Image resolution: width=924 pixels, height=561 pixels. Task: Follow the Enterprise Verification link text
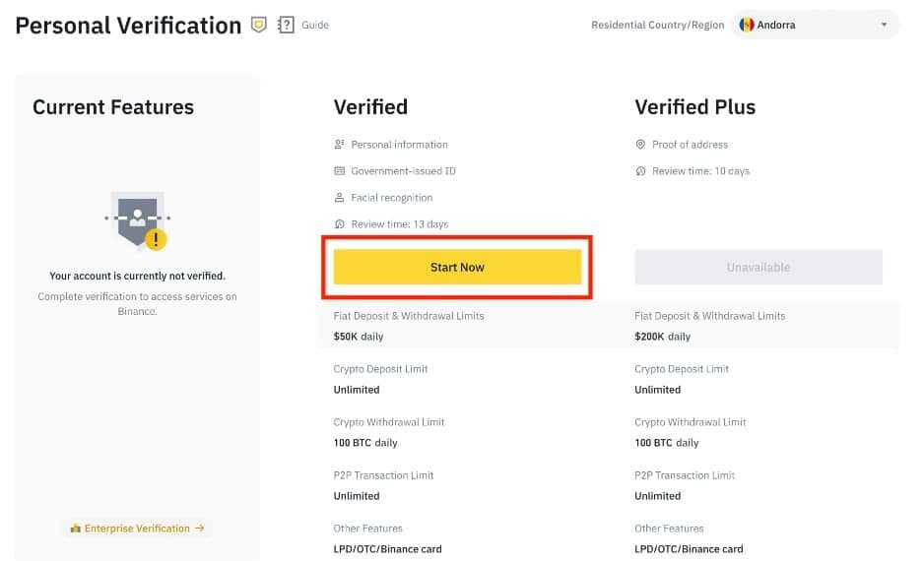(x=137, y=529)
